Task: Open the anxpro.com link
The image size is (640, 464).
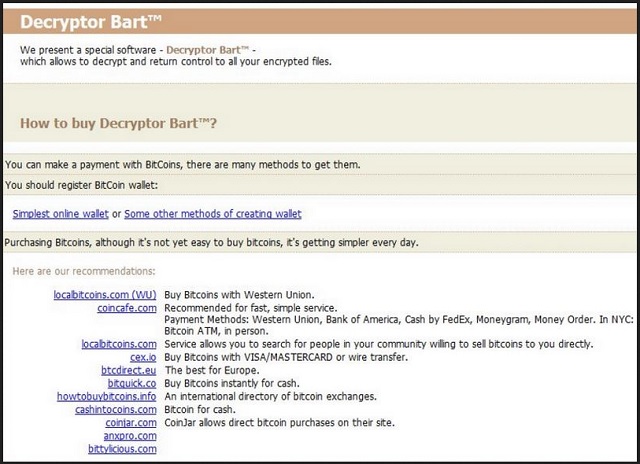Action: [130, 435]
